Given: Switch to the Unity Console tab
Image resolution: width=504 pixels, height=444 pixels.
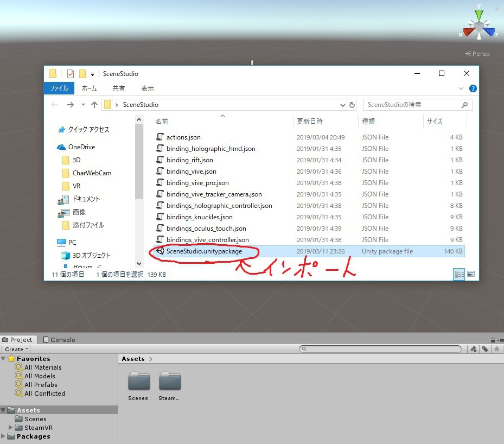Looking at the screenshot, I should pos(59,339).
